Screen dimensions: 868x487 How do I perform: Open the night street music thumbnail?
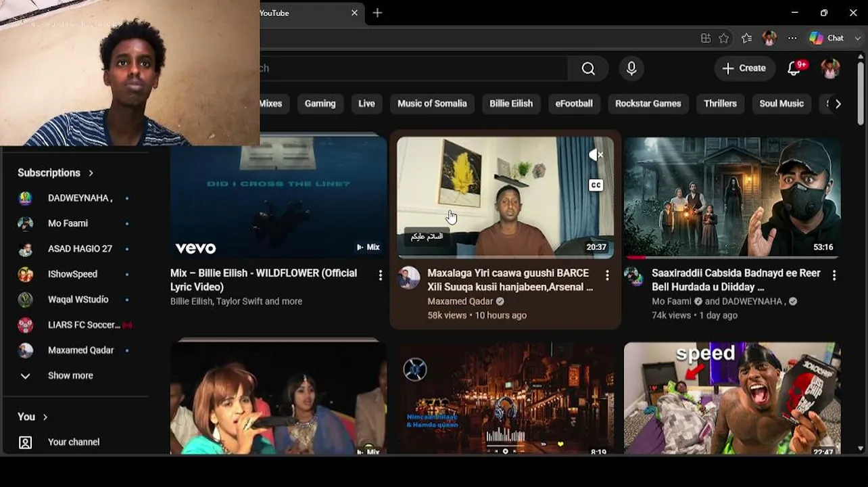point(506,398)
